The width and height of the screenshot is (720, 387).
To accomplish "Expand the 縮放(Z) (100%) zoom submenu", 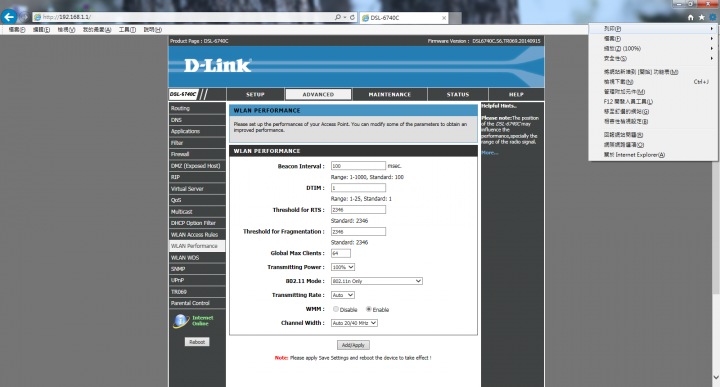I will 653,49.
